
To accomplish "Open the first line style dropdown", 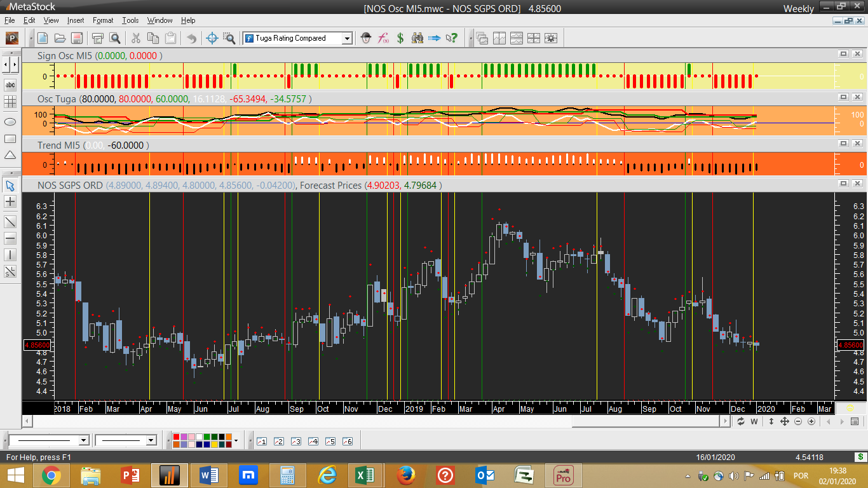I will (83, 440).
